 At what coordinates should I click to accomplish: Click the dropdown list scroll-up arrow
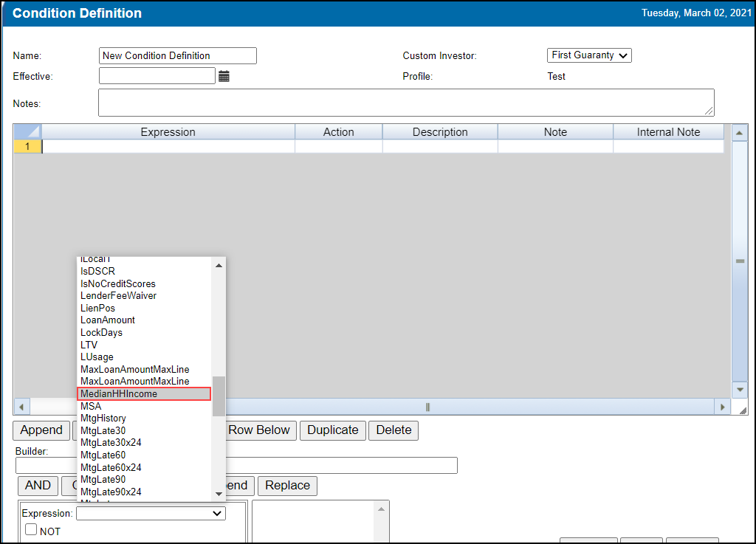[x=219, y=266]
